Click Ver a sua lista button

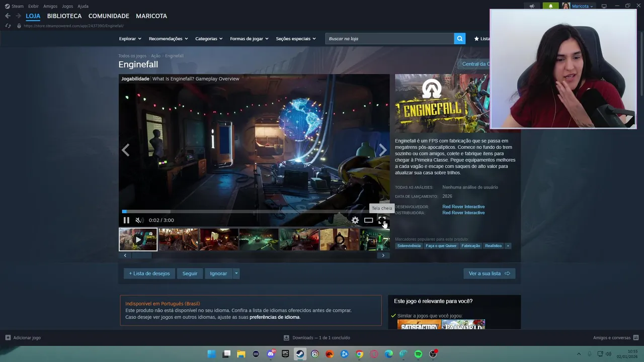click(x=489, y=274)
